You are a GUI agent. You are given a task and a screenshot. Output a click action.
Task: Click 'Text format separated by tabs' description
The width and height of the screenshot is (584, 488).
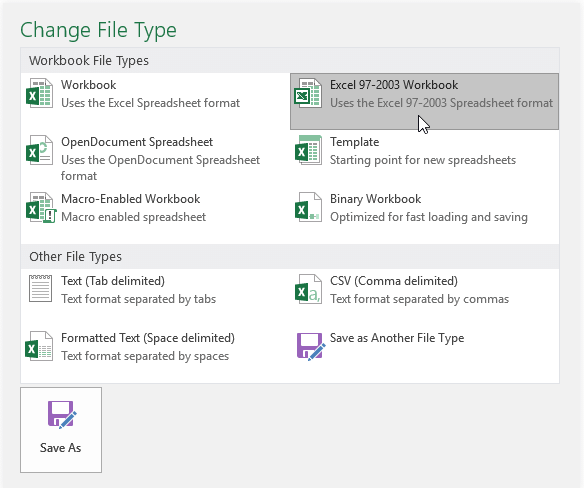pos(139,299)
